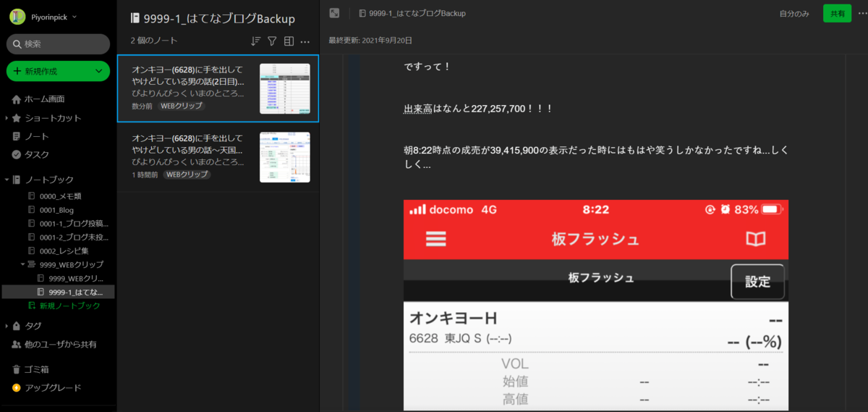
Task: Click the underlined 出来高 keyword link
Action: tap(418, 109)
